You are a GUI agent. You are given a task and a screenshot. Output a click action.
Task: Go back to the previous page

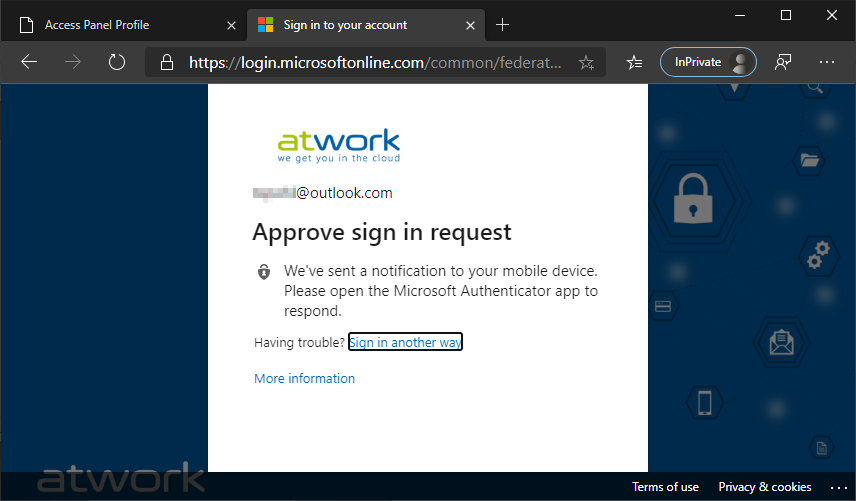[x=29, y=62]
